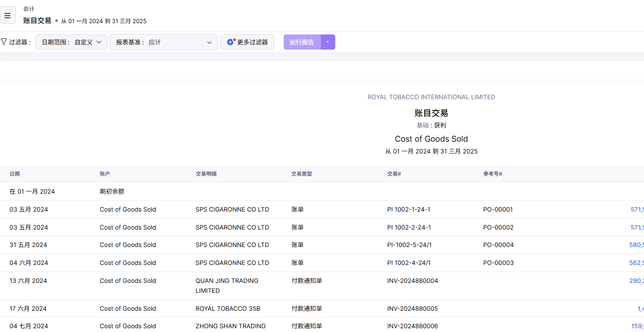The height and width of the screenshot is (332, 644).
Task: Click the 会计 breadcrumb
Action: tap(29, 9)
